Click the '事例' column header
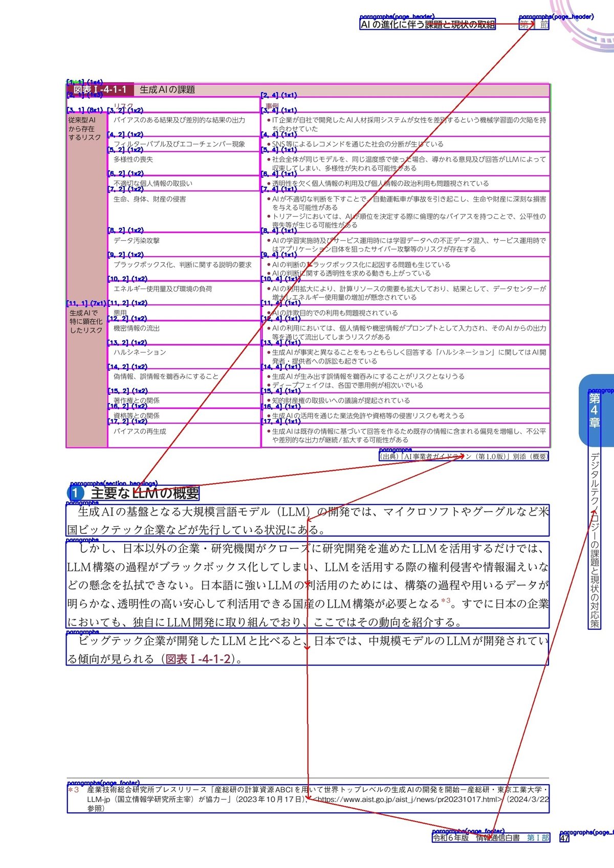The image size is (614, 868). click(x=272, y=106)
